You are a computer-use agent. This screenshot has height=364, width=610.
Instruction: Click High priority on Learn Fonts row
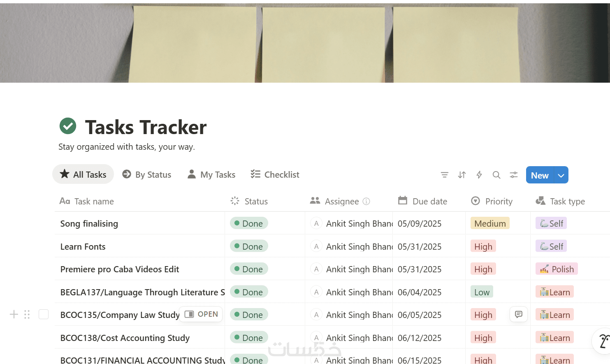(483, 246)
